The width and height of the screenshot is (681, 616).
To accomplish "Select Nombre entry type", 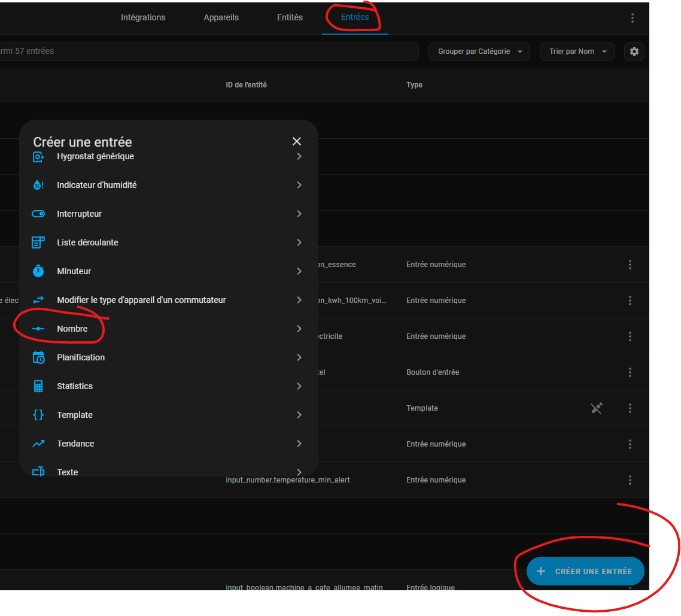I will click(x=72, y=329).
